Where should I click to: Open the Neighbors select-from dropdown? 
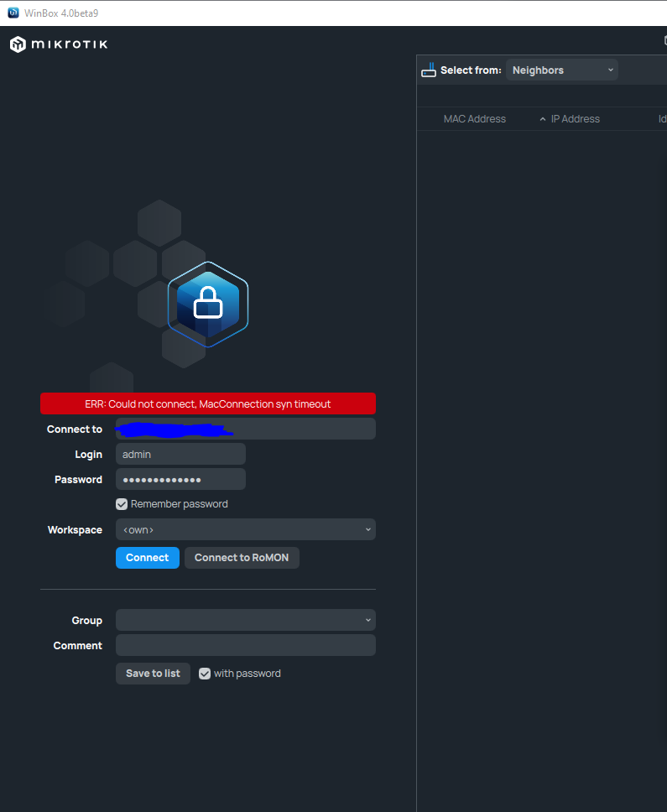click(x=562, y=70)
